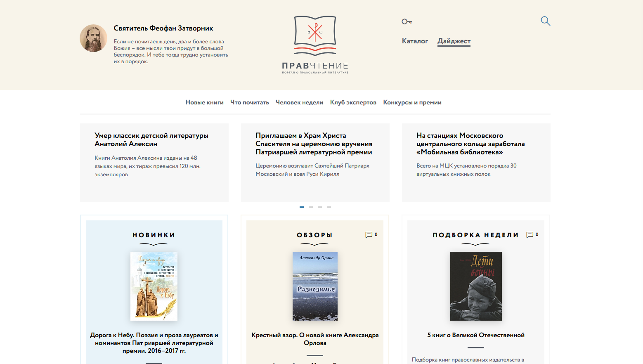
Task: Click Святитель Феофан Затворник name heading
Action: pos(163,28)
